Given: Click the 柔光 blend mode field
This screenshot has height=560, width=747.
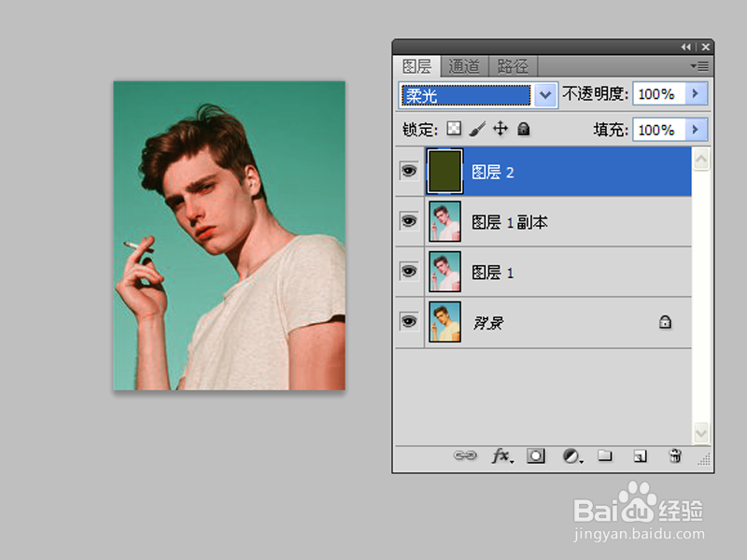Looking at the screenshot, I should coord(466,96).
